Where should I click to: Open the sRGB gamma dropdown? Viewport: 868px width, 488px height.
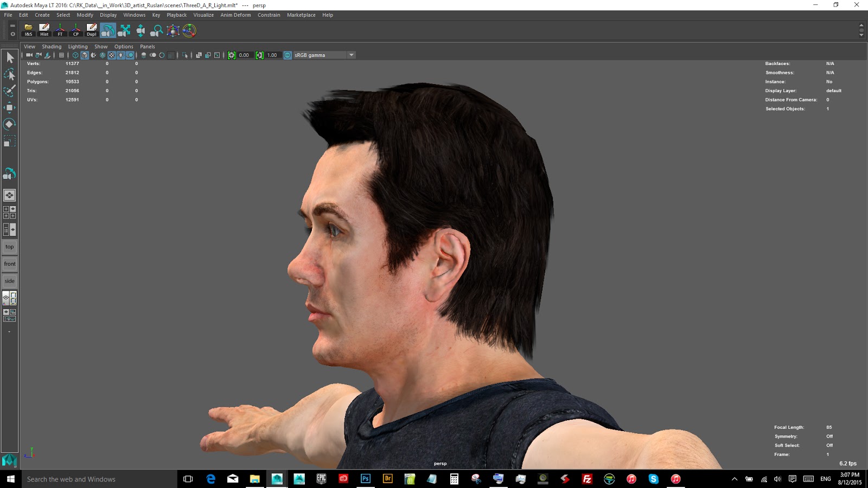[352, 55]
